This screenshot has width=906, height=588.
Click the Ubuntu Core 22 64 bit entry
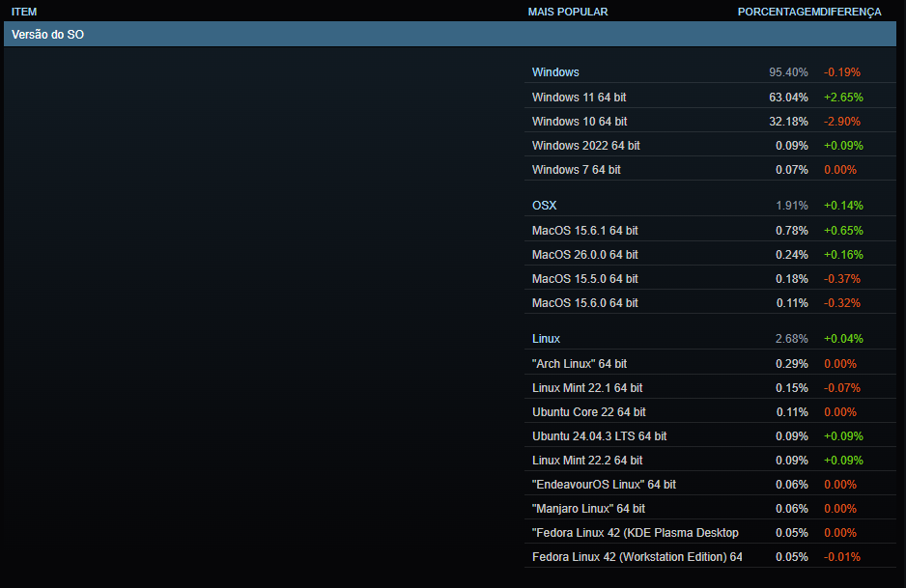(x=588, y=412)
